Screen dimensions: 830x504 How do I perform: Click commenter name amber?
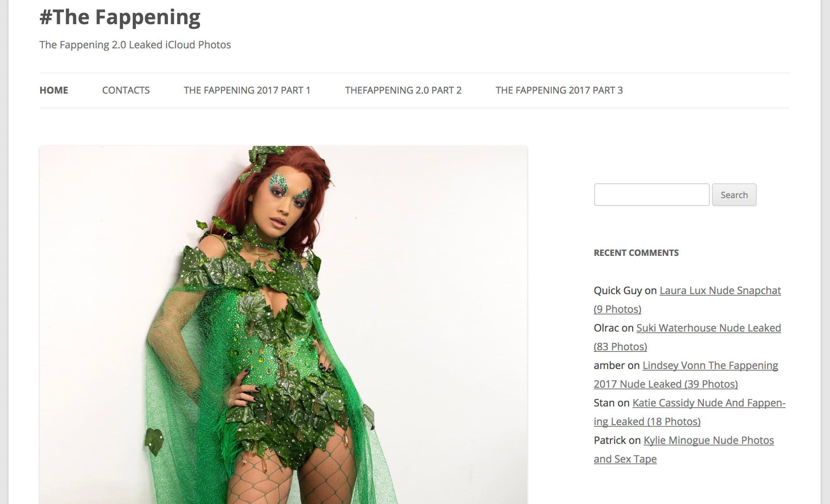tap(609, 365)
